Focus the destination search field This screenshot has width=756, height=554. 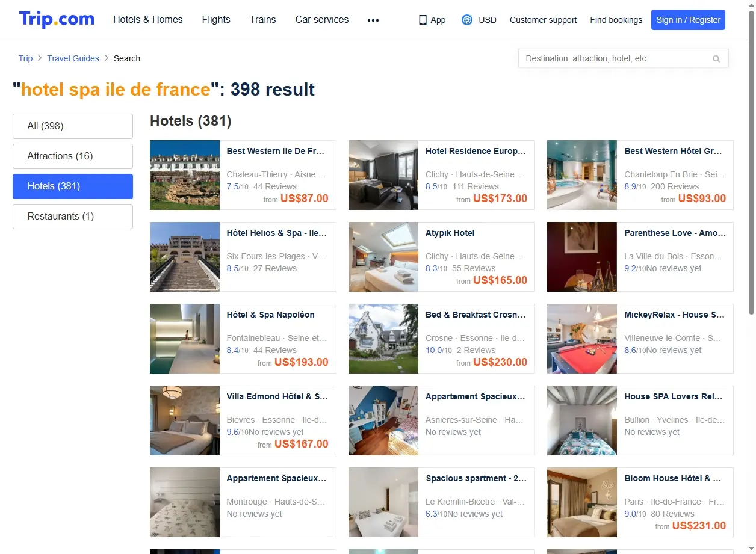(x=623, y=58)
